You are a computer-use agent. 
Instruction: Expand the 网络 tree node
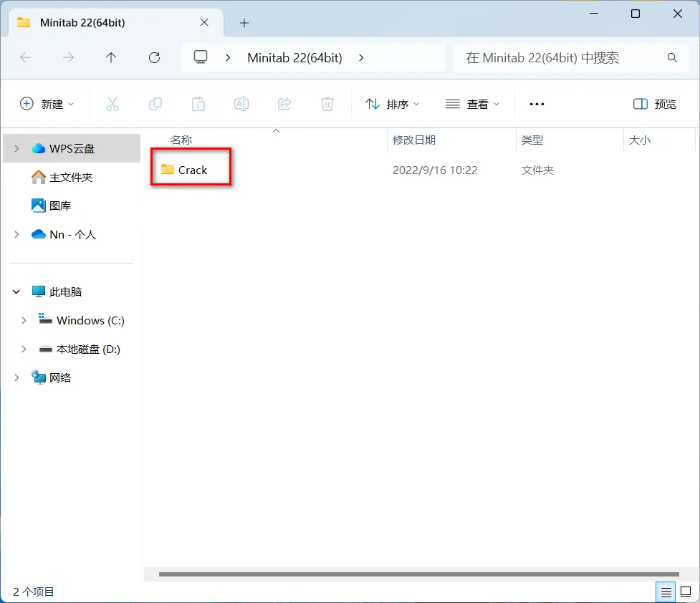tap(16, 377)
